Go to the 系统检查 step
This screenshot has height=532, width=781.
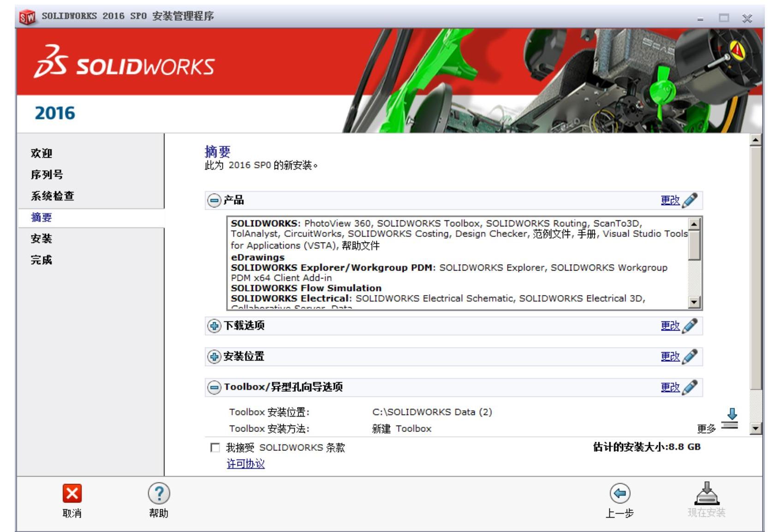(x=53, y=196)
